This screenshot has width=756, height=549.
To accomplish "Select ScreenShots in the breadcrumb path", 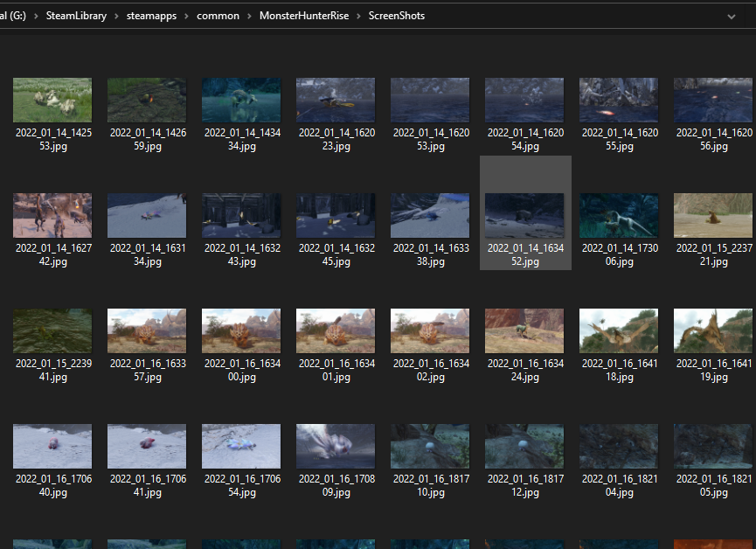I will coord(396,16).
